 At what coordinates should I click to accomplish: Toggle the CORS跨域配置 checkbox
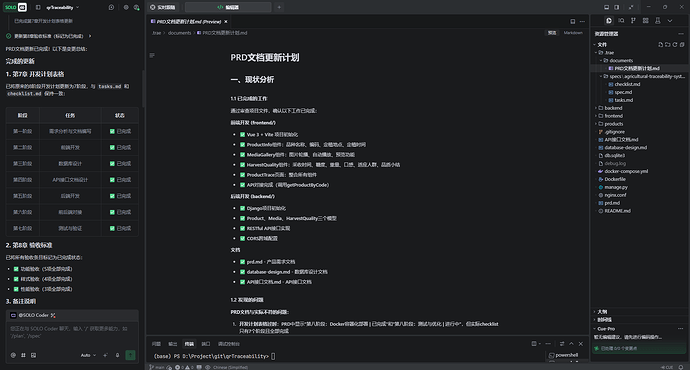pos(242,238)
